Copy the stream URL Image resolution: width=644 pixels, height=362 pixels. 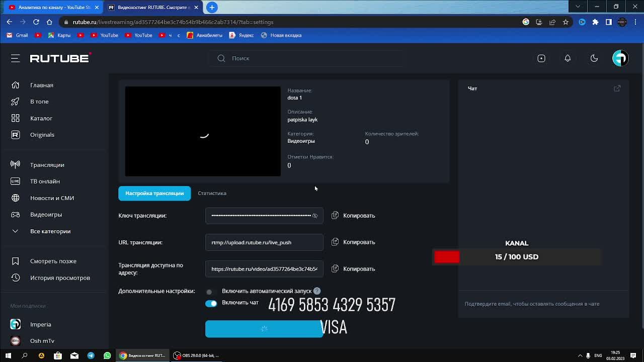click(353, 242)
